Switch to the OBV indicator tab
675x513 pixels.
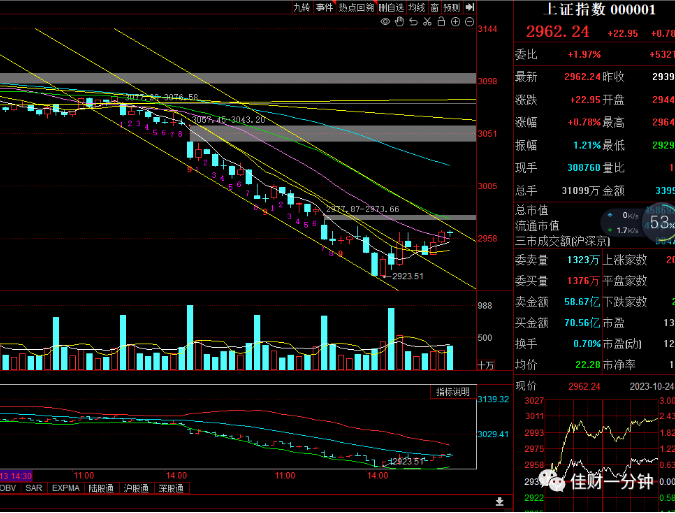click(x=8, y=488)
